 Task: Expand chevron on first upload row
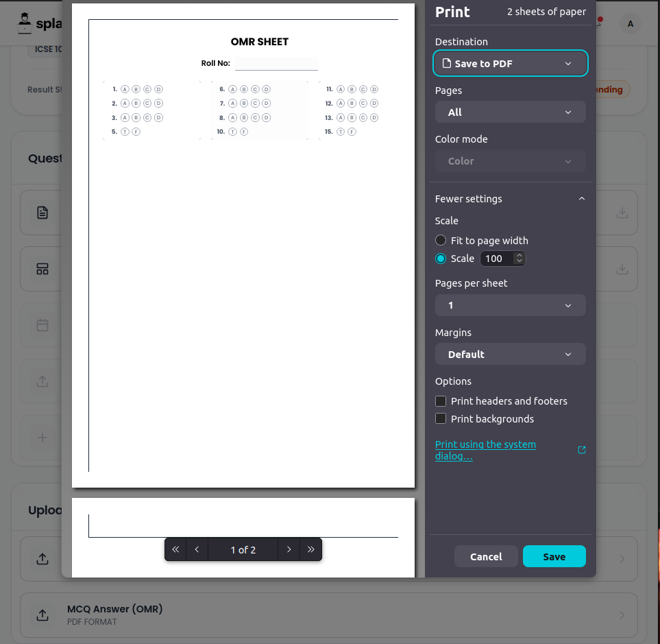pyautogui.click(x=622, y=559)
